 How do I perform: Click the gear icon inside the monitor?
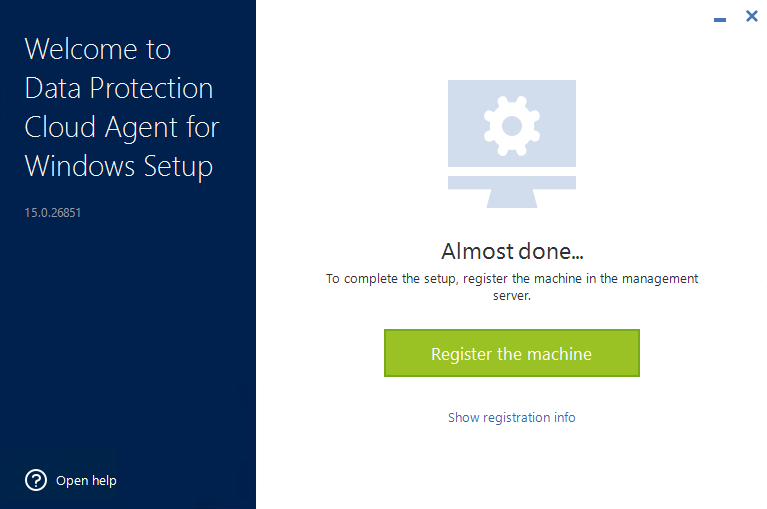[x=512, y=126]
